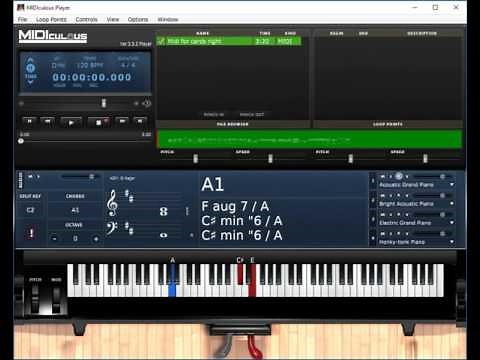Open the Acoustic Grand Piano instrument dropdown

pos(452,185)
